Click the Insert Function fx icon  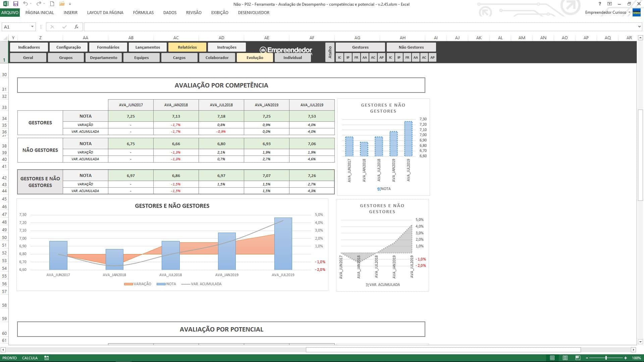76,27
